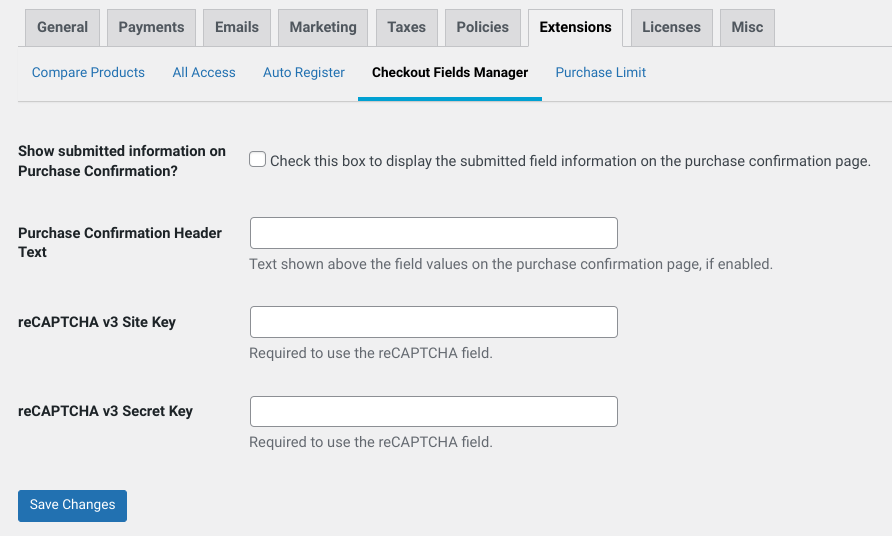
Task: Open the Purchase Limit section
Action: coord(601,72)
